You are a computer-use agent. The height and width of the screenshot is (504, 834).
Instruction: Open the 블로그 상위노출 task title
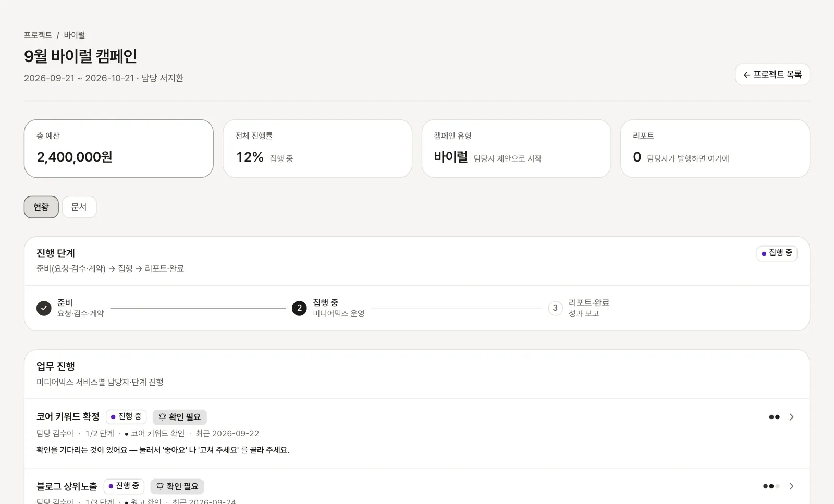tap(67, 486)
